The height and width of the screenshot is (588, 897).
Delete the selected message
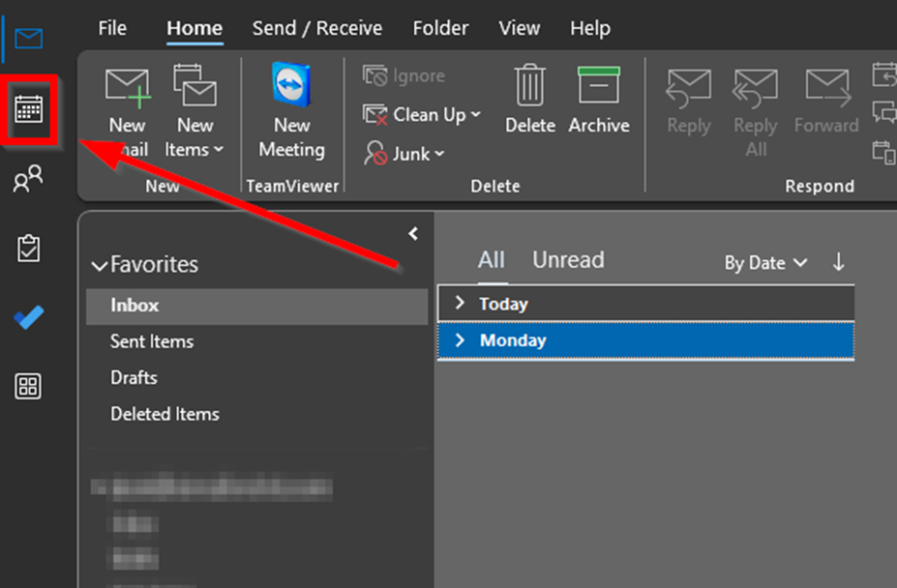pyautogui.click(x=530, y=100)
